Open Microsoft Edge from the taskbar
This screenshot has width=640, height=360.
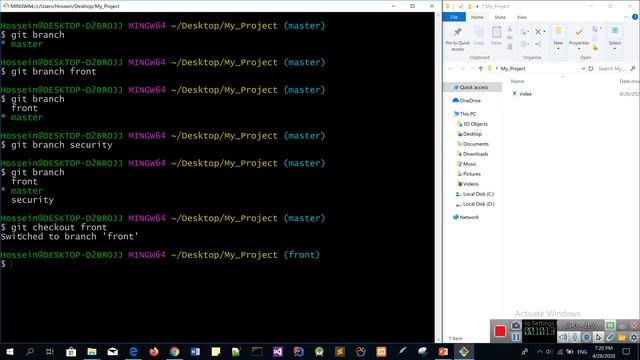pos(133,351)
